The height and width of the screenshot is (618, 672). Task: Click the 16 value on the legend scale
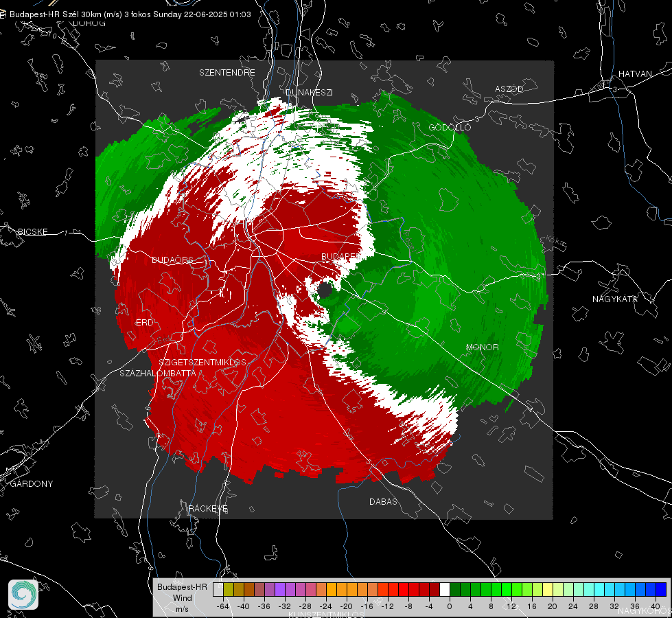pyautogui.click(x=531, y=606)
